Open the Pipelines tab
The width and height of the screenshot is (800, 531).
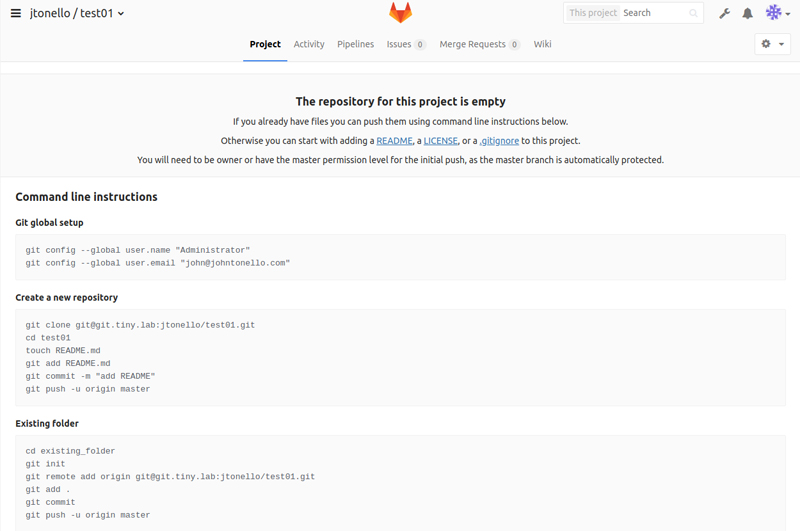[356, 44]
